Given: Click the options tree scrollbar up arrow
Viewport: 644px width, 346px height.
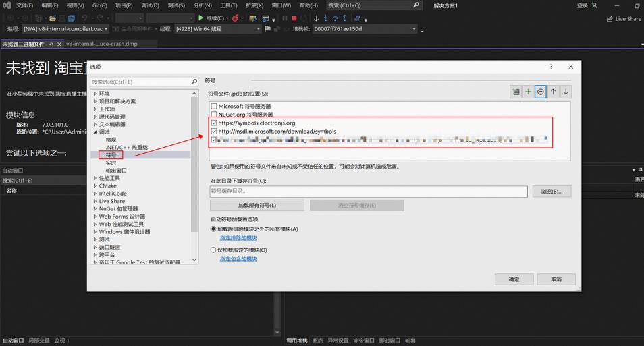Looking at the screenshot, I should [x=194, y=94].
